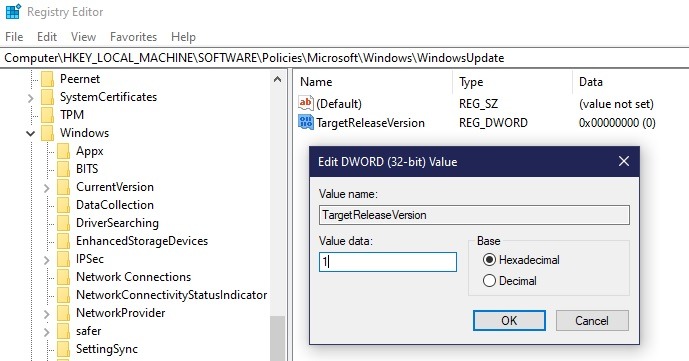Select the TargetReleaseVersion value name
The width and height of the screenshot is (689, 361).
370,123
